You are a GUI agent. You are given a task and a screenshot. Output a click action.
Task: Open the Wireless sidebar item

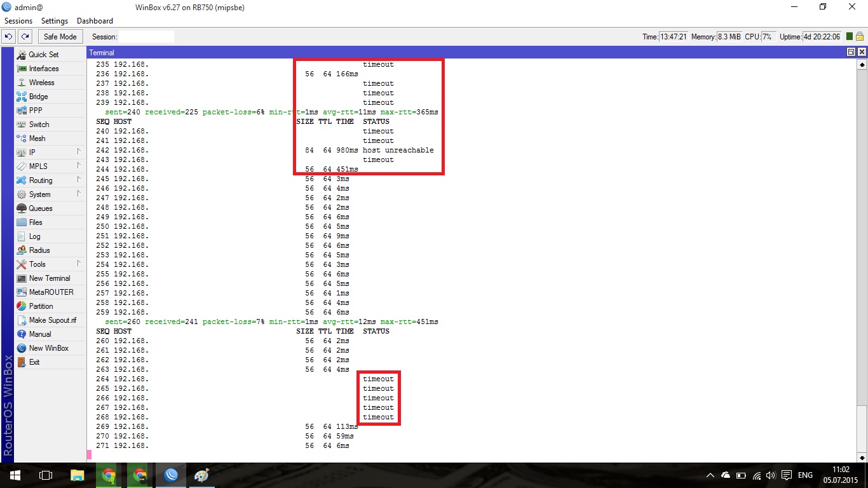point(41,83)
